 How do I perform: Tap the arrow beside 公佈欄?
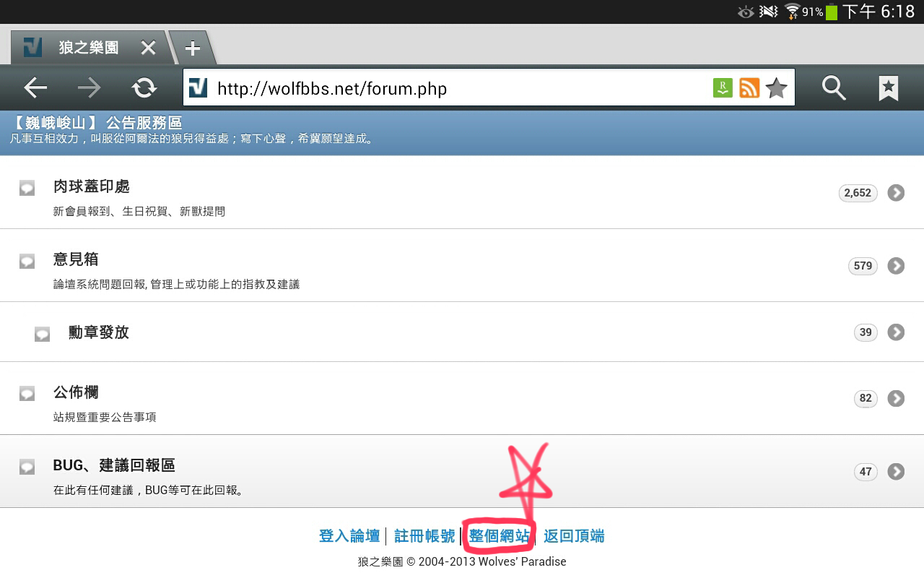[x=896, y=398]
